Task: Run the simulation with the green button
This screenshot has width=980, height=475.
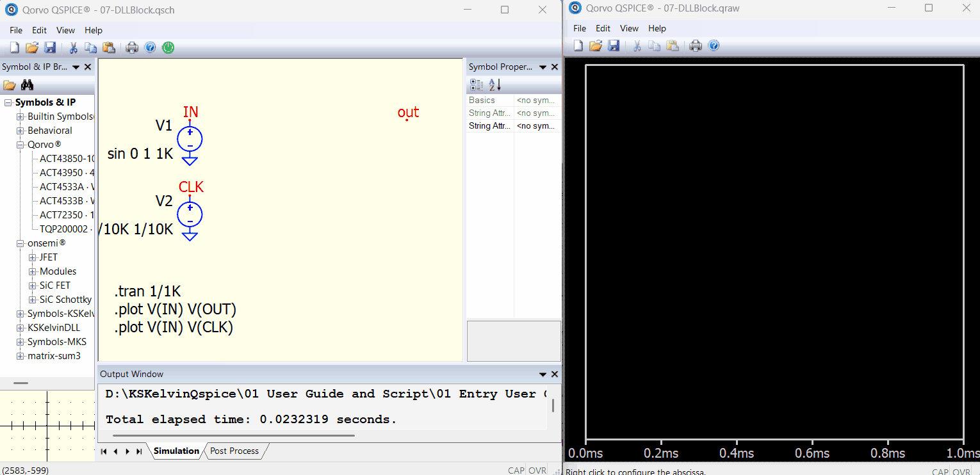Action: (x=168, y=47)
